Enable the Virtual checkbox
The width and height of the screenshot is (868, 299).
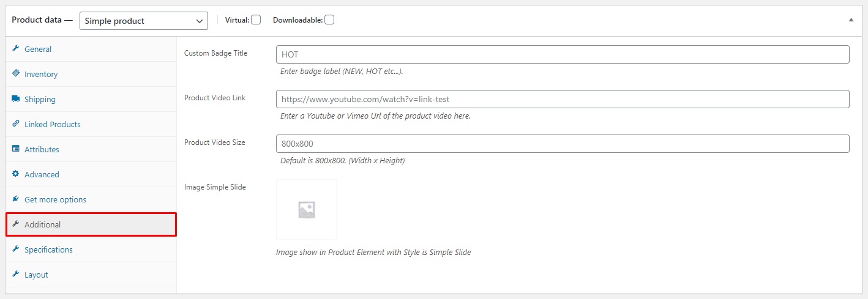tap(256, 20)
